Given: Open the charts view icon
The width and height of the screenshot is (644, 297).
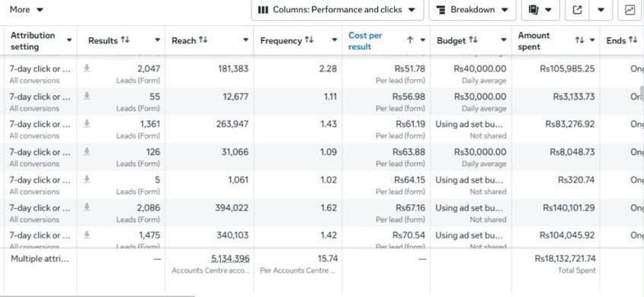Looking at the screenshot, I should click(x=630, y=10).
